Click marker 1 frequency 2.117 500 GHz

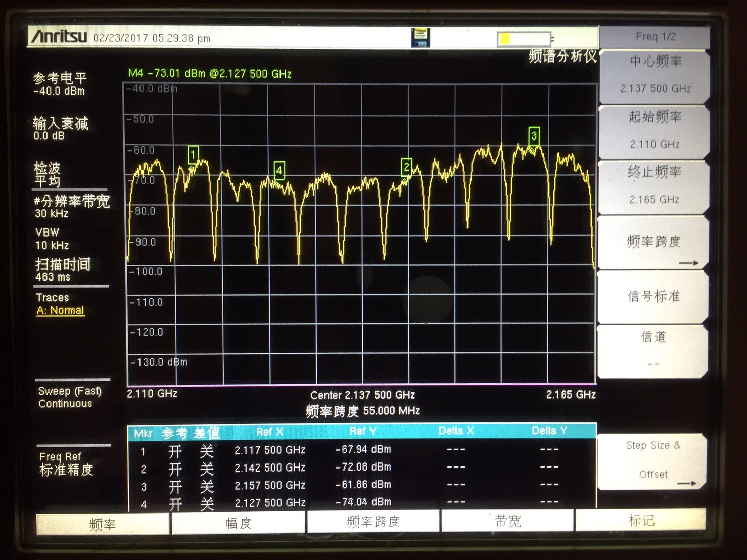[270, 450]
